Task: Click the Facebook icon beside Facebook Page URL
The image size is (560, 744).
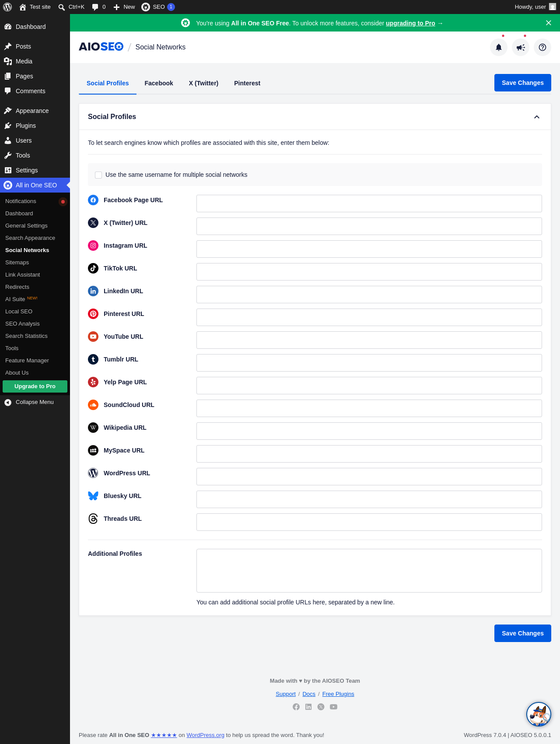Action: 93,200
